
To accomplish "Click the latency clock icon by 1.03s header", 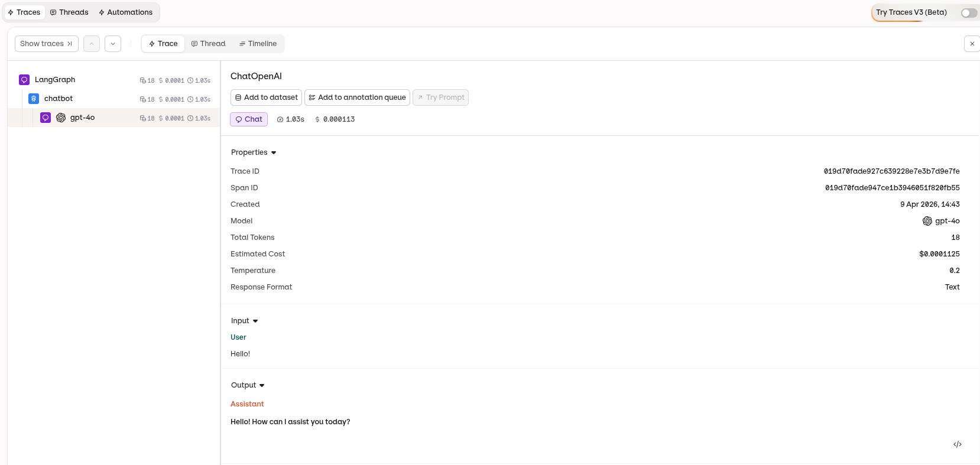I will (280, 119).
